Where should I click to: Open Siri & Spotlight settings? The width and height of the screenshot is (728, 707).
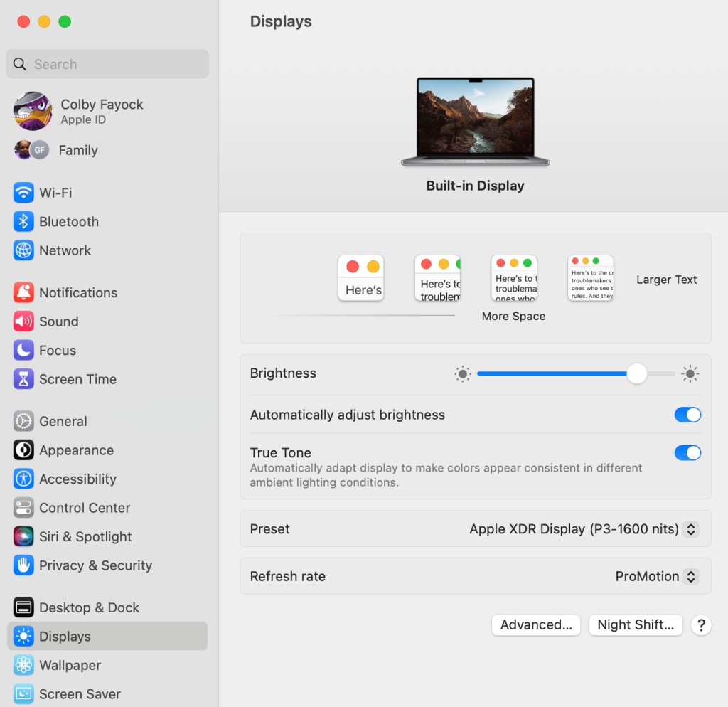tap(107, 536)
